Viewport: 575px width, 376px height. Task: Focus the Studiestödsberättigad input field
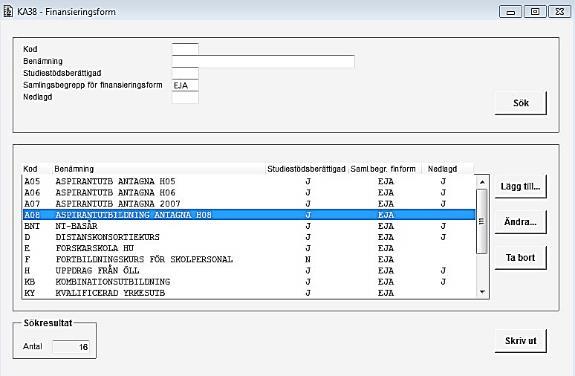click(185, 73)
